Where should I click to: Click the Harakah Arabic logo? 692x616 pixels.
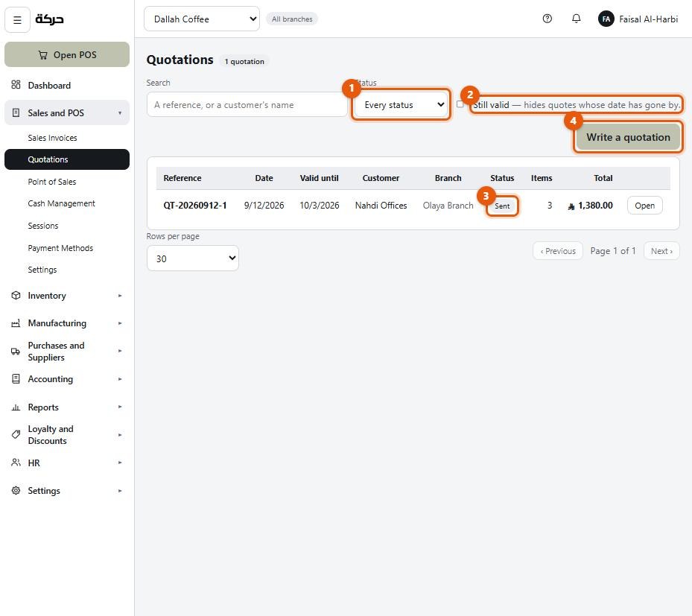tap(49, 19)
